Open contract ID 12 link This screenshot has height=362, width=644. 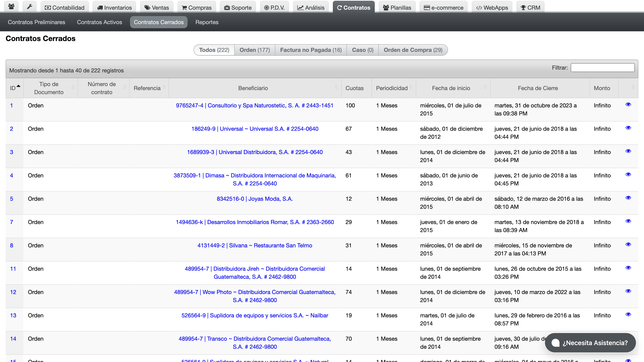click(x=13, y=292)
